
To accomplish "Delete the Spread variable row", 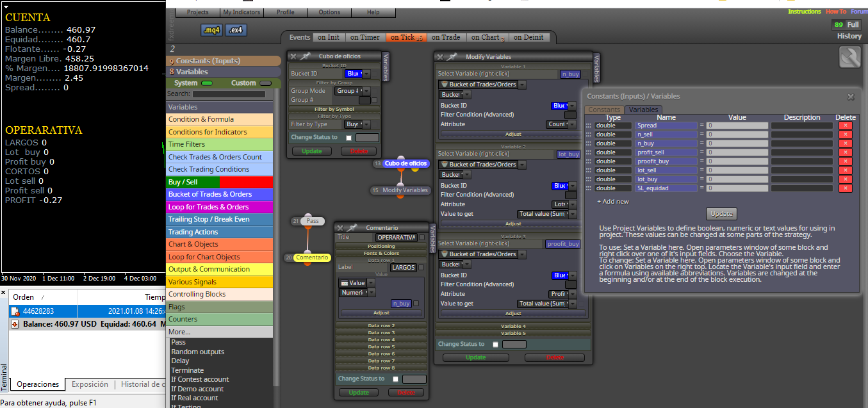I will (x=846, y=126).
